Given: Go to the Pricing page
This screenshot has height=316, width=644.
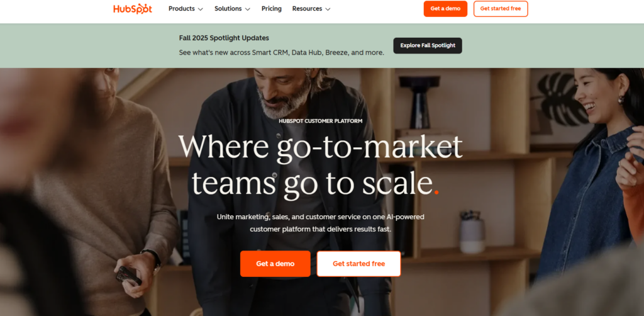Looking at the screenshot, I should click(272, 9).
